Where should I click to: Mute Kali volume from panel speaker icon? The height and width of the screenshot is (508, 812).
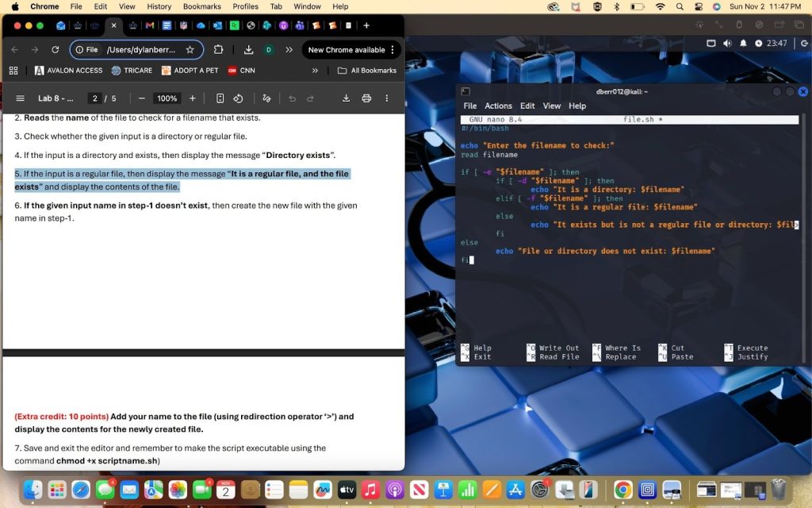(x=728, y=43)
